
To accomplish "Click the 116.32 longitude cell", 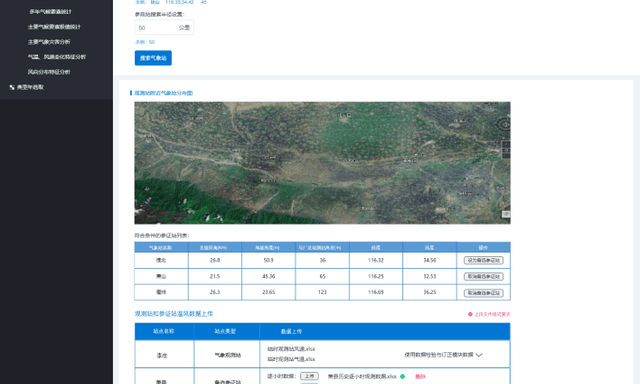I will [x=376, y=260].
